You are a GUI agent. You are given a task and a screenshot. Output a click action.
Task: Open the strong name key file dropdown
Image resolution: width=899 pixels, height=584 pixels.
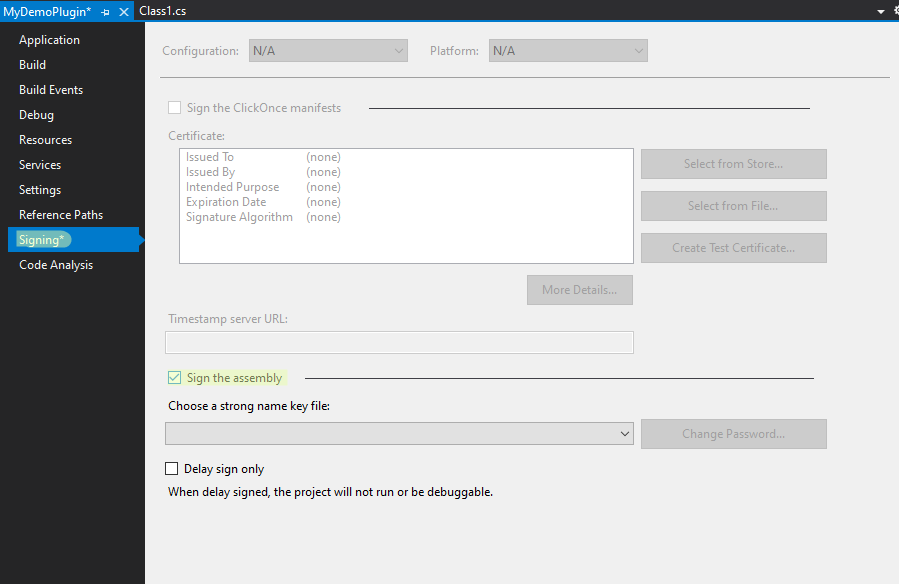(625, 434)
